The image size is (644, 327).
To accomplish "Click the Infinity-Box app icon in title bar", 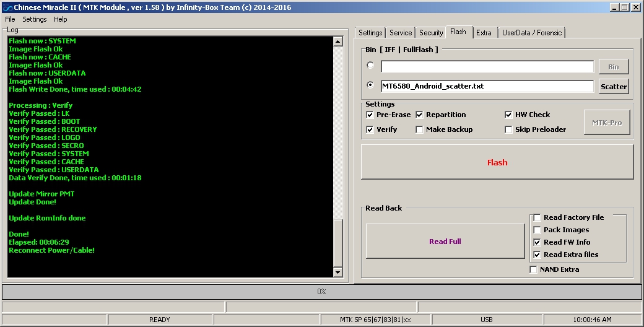I will click(7, 7).
